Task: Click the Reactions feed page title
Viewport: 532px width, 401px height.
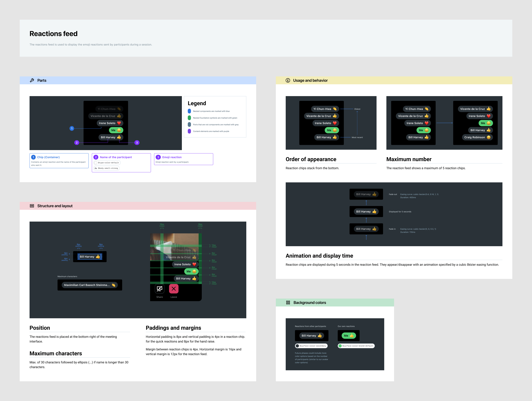Action: (x=53, y=34)
